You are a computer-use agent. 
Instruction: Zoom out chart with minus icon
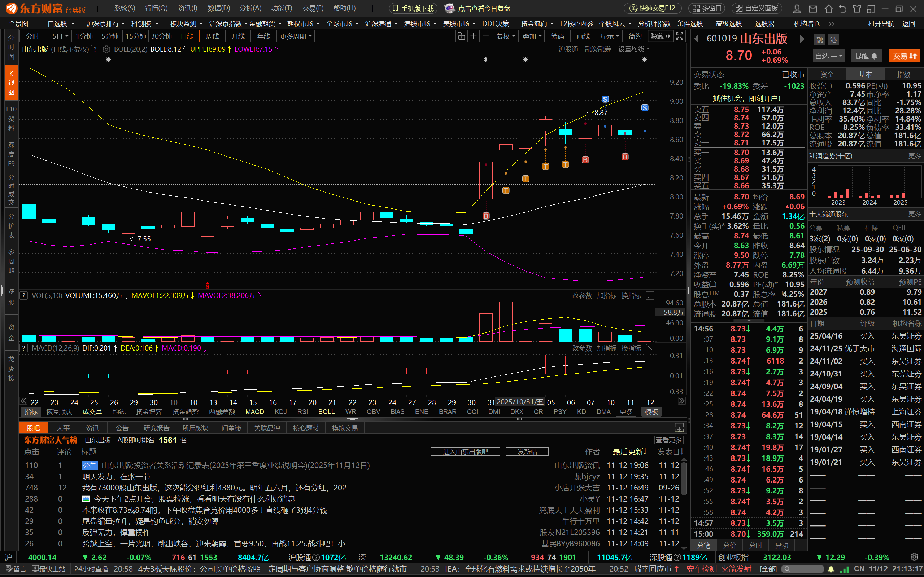pos(486,36)
